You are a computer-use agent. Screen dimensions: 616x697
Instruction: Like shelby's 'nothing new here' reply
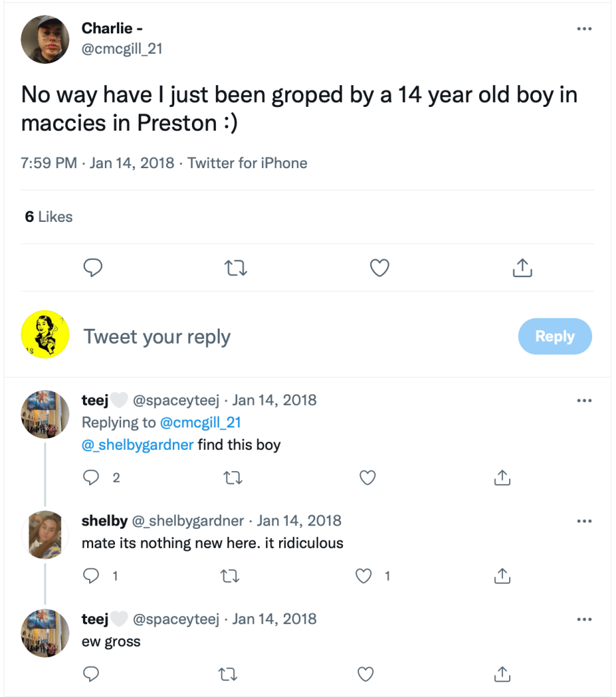365,576
